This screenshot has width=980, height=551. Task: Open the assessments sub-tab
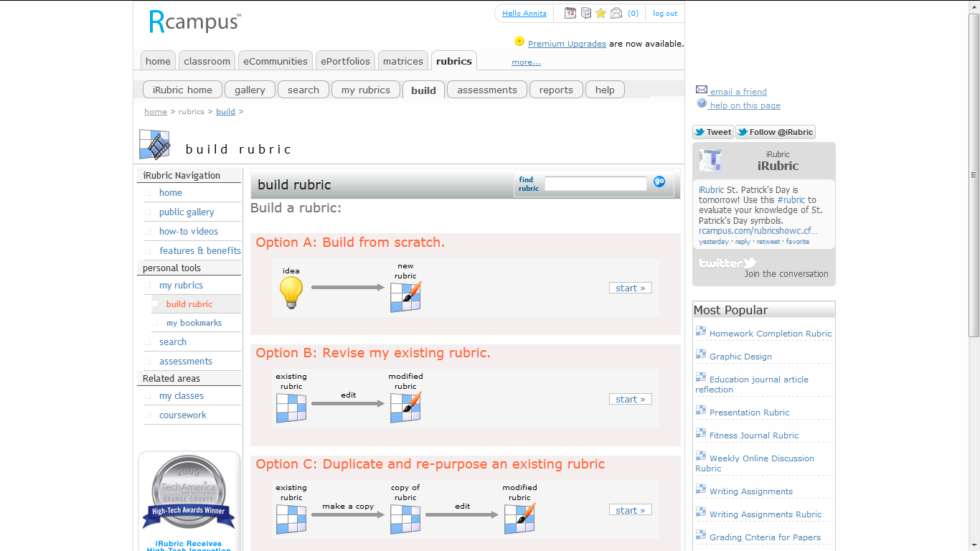[x=487, y=90]
